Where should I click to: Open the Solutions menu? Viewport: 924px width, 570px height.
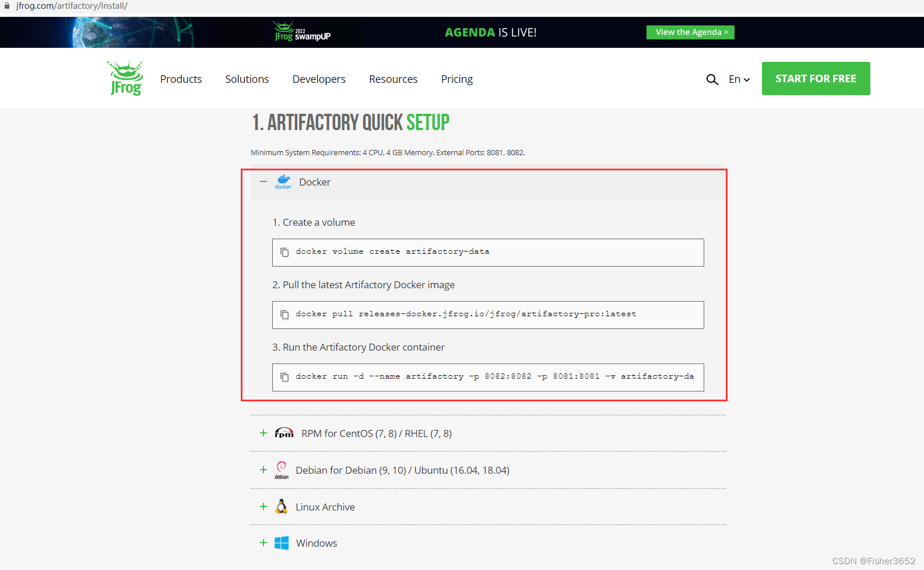(x=247, y=79)
